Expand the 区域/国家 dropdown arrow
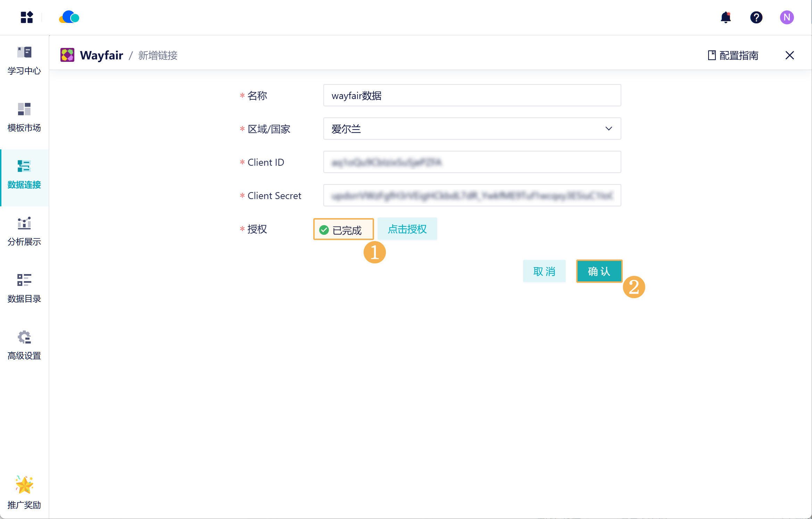Image resolution: width=812 pixels, height=519 pixels. coord(608,129)
